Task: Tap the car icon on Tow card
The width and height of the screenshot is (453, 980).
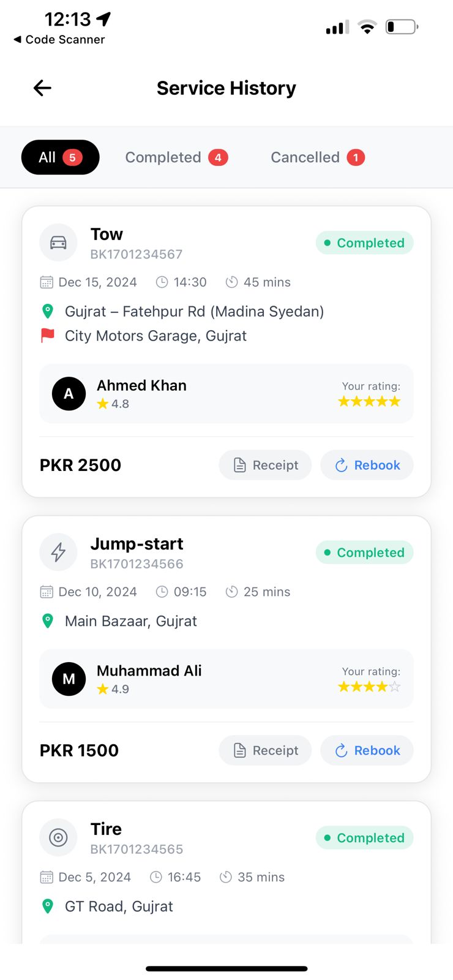Action: [58, 243]
